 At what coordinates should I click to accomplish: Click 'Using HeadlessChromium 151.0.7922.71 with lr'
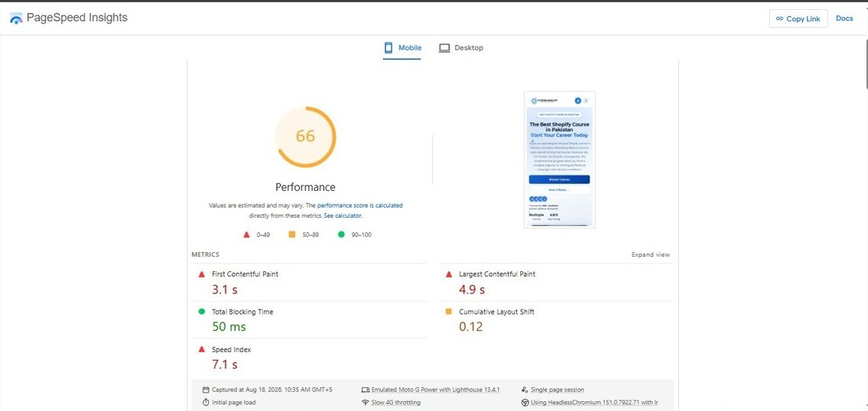(x=594, y=403)
